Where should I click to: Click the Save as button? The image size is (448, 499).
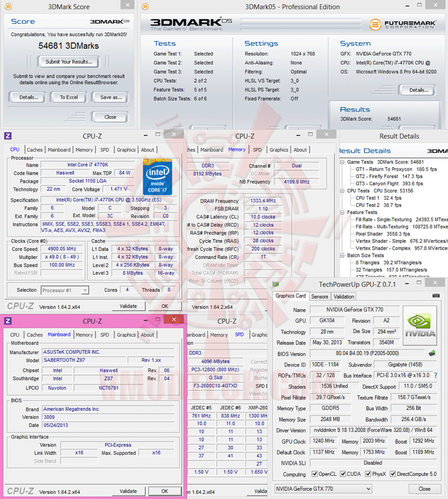(111, 98)
